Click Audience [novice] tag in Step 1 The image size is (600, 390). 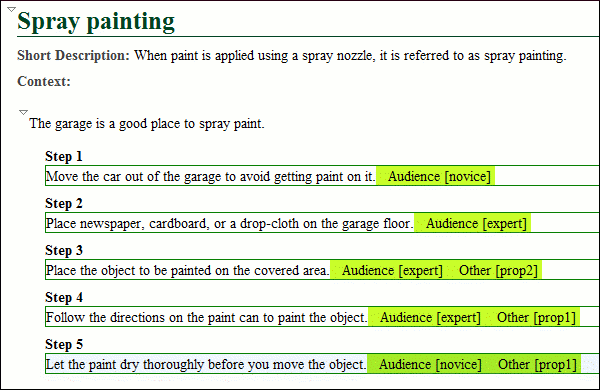tap(439, 176)
